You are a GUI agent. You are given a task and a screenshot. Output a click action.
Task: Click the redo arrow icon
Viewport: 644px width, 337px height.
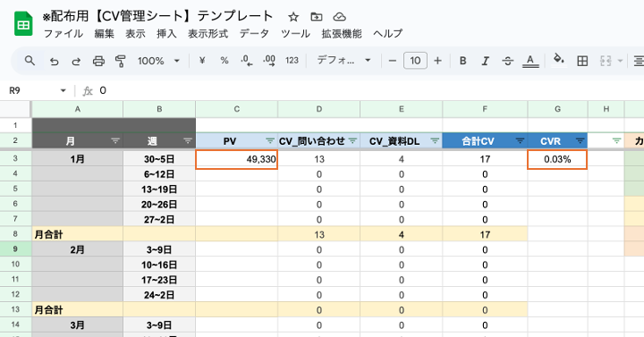click(76, 61)
